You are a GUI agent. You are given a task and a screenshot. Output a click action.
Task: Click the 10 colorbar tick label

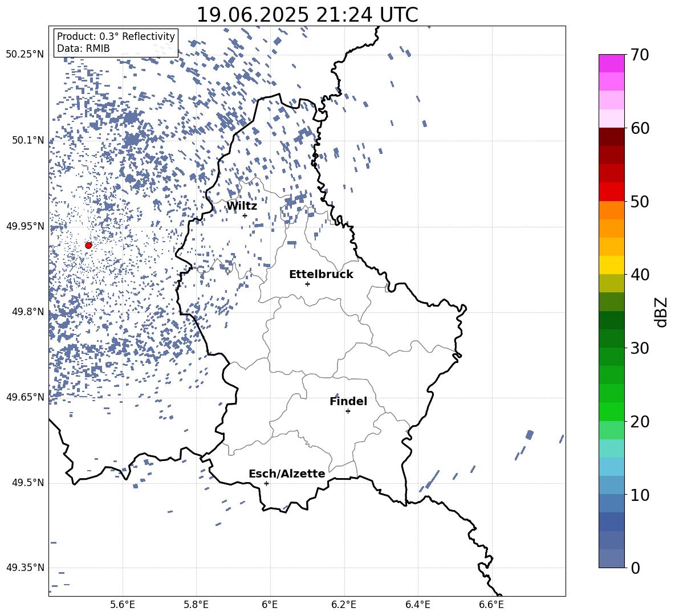click(640, 495)
